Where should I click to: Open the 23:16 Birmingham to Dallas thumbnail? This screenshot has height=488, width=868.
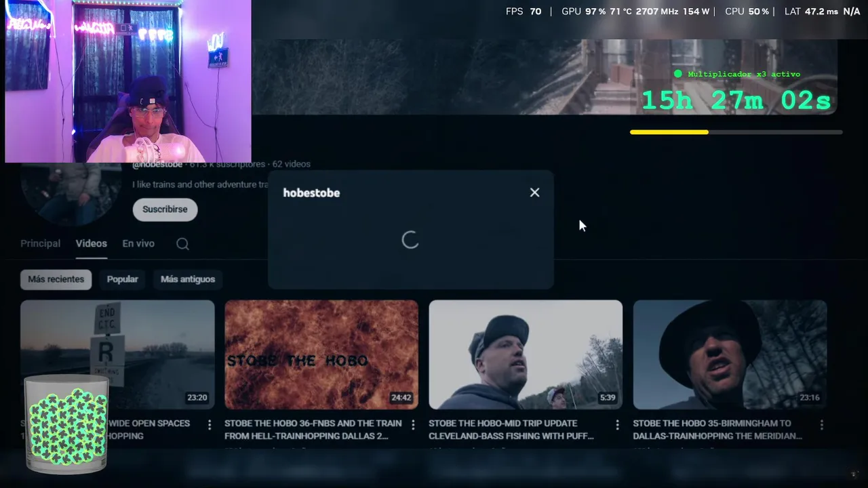730,354
